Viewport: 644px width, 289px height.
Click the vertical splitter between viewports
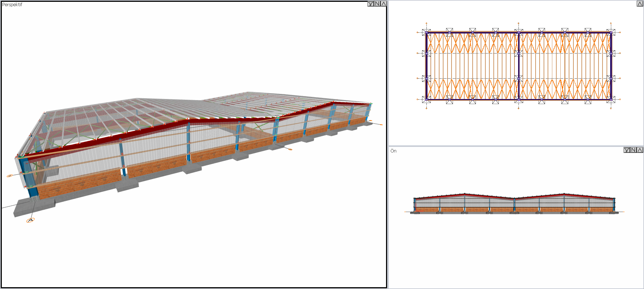tap(387, 144)
